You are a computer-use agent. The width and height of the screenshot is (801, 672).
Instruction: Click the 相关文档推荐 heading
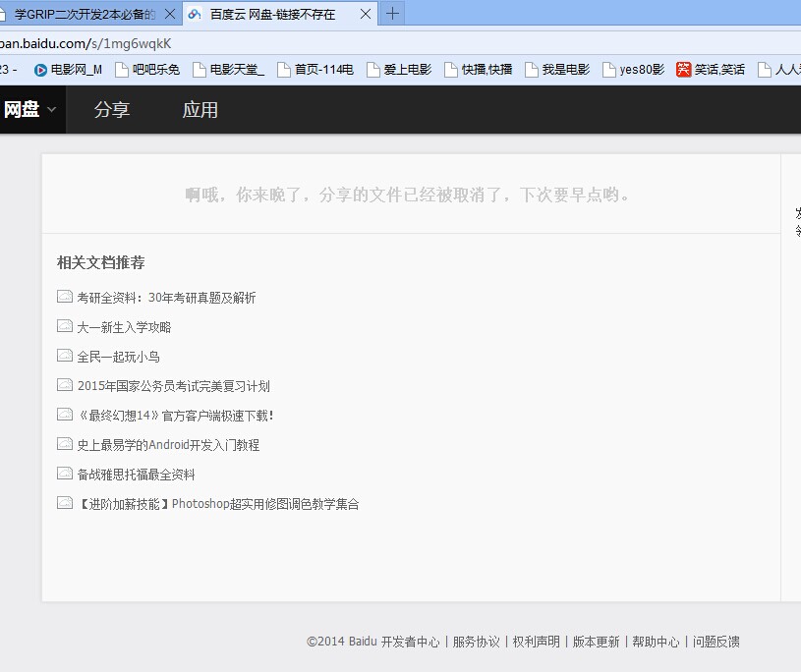100,262
